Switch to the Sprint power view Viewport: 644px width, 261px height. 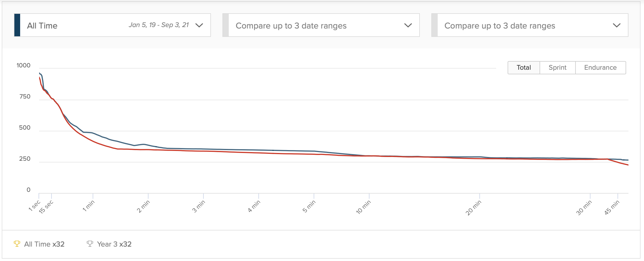[557, 68]
